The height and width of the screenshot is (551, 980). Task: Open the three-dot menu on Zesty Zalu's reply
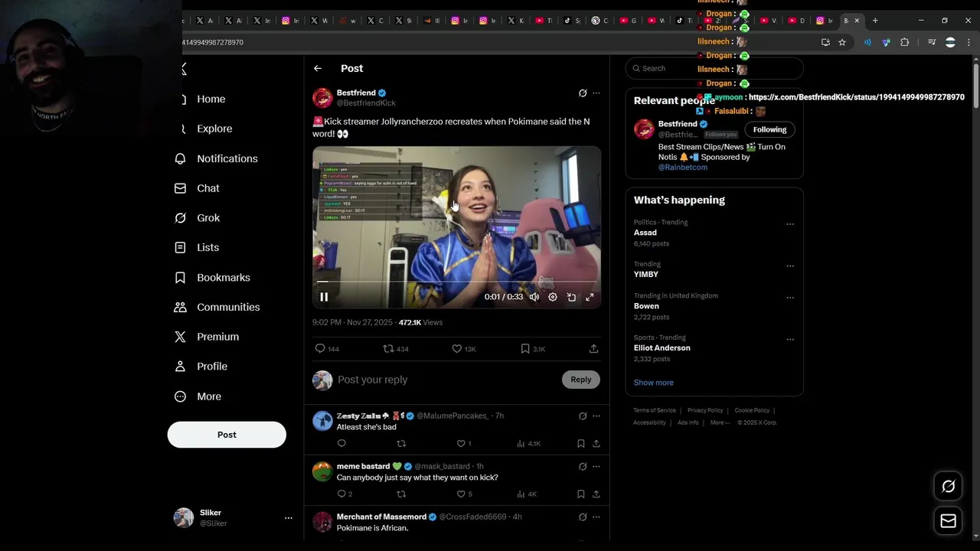click(596, 416)
